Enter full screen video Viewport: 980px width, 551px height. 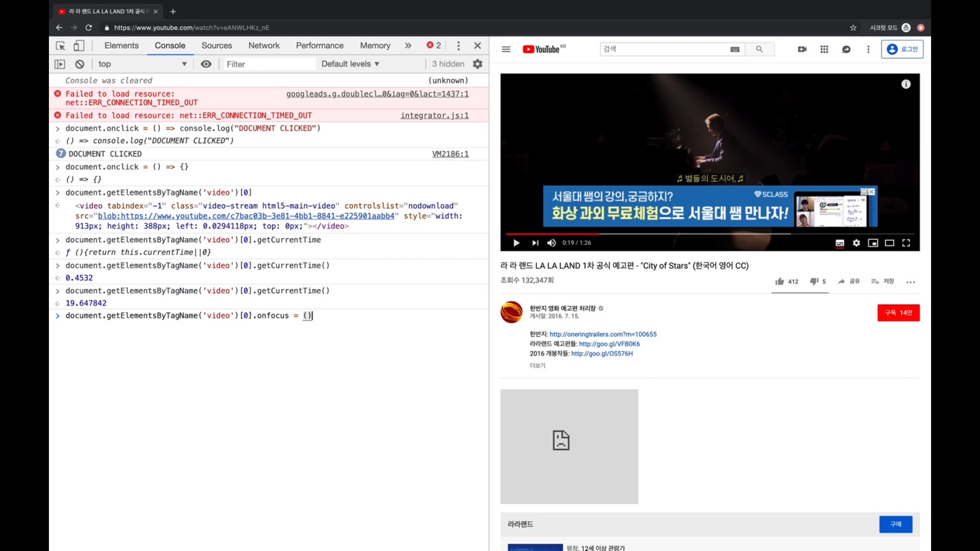coord(906,243)
